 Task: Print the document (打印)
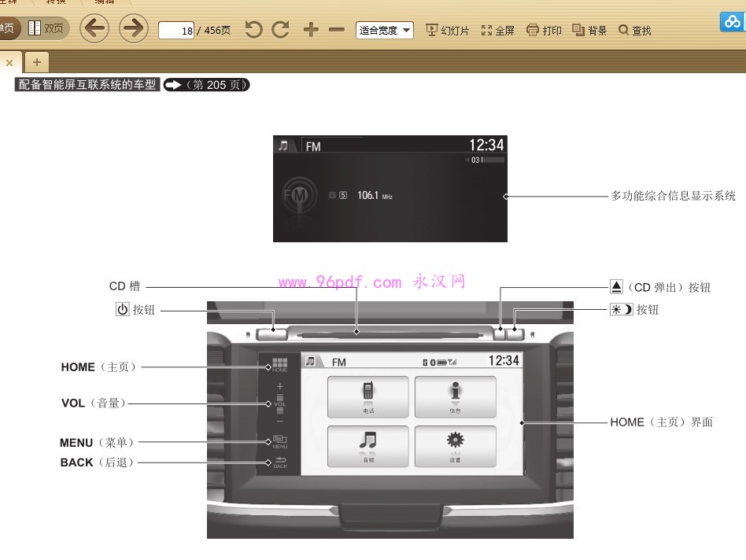point(544,31)
